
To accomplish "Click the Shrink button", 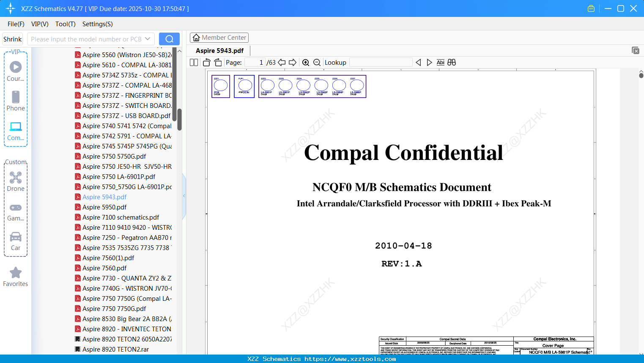I will click(13, 39).
